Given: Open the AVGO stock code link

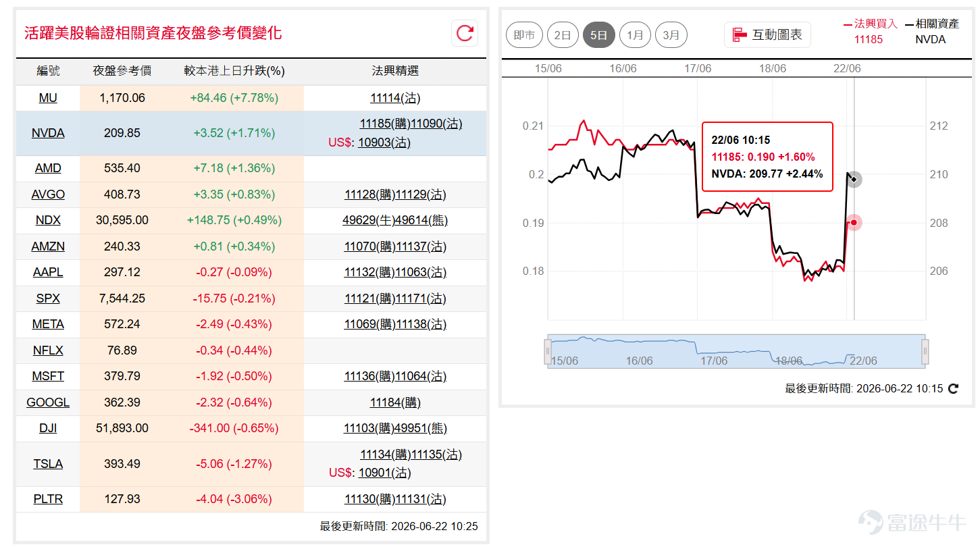Looking at the screenshot, I should (x=48, y=194).
